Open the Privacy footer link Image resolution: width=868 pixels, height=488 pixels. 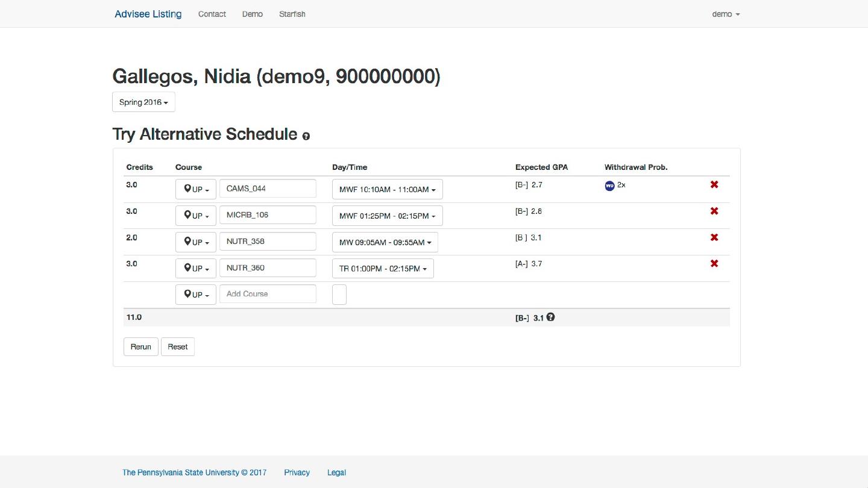pos(297,472)
